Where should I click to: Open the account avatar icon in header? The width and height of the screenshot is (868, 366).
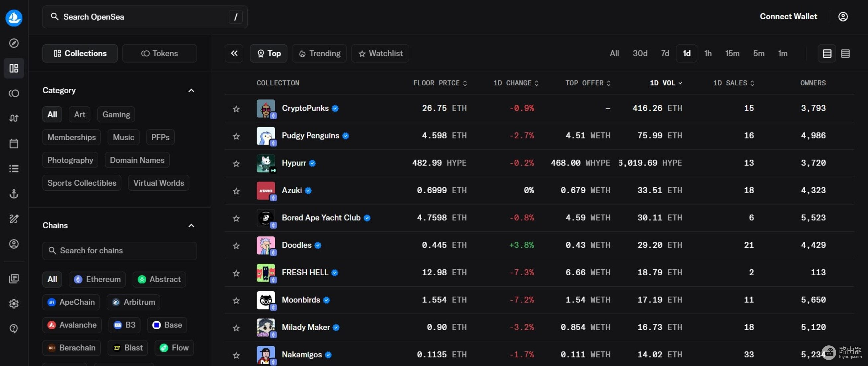tap(843, 17)
